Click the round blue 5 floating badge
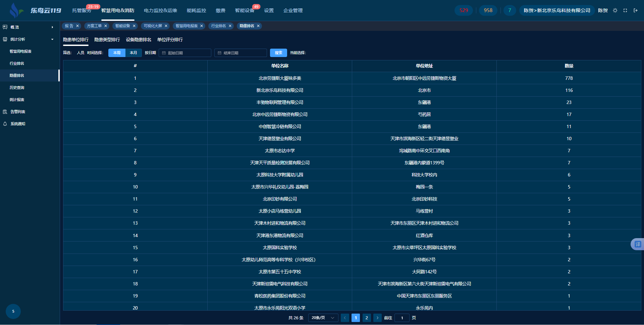Screen dimensions: 644x325 click(13, 311)
